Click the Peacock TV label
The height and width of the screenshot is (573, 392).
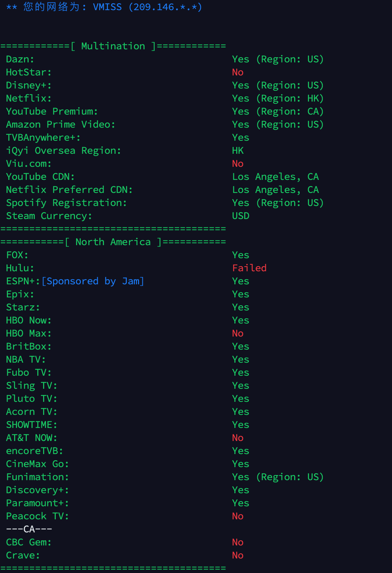coord(37,516)
